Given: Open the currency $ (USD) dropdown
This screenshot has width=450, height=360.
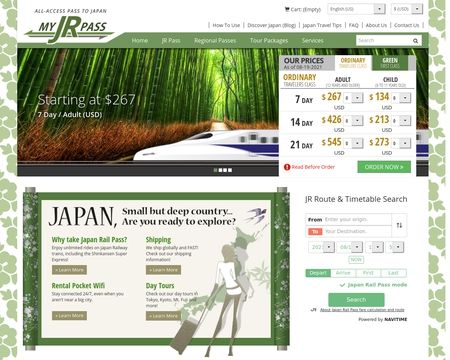Looking at the screenshot, I should 407,9.
